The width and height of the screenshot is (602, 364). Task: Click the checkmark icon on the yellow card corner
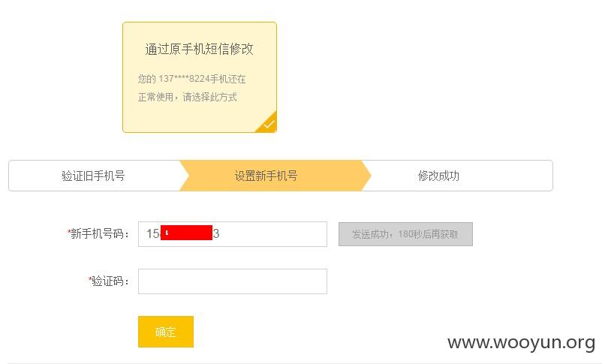pyautogui.click(x=269, y=125)
